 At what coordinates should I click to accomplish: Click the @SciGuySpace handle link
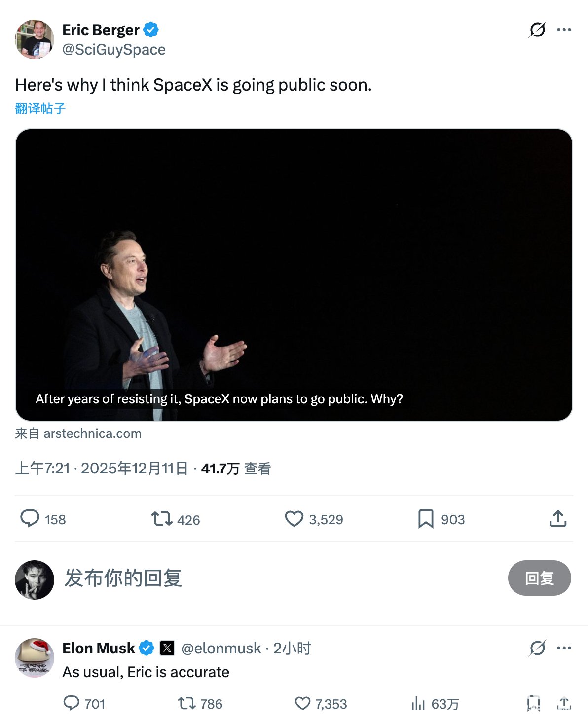114,50
